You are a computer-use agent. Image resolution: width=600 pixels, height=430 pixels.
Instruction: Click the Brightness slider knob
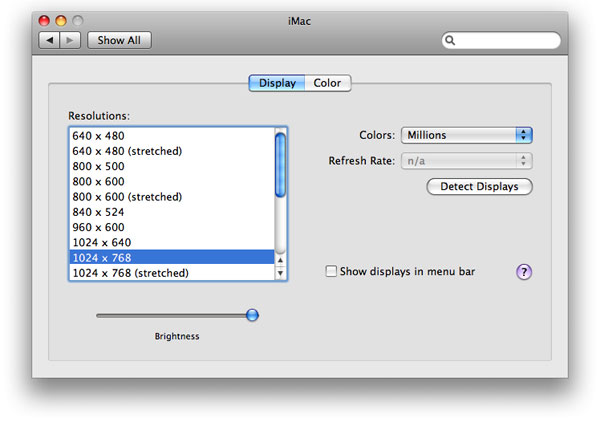click(x=252, y=315)
